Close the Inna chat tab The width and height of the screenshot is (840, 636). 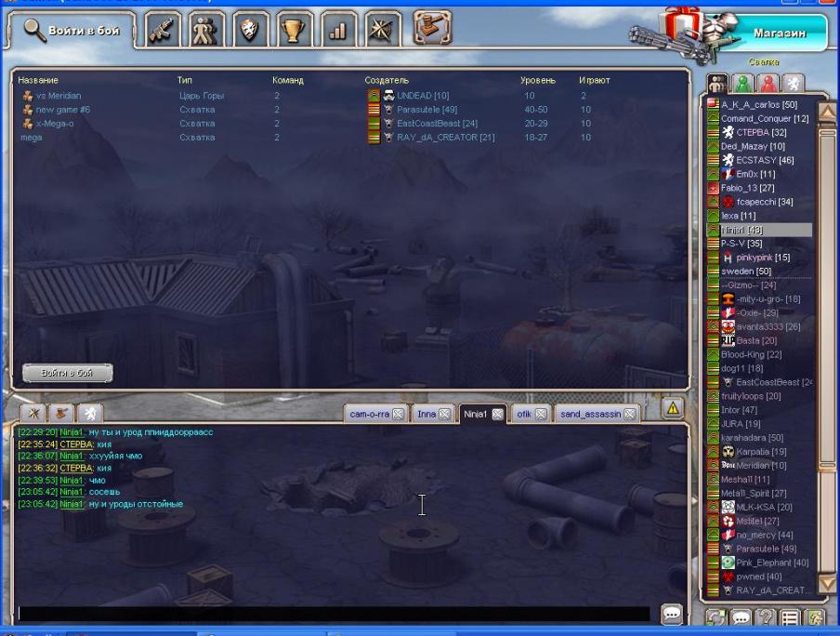tap(444, 415)
